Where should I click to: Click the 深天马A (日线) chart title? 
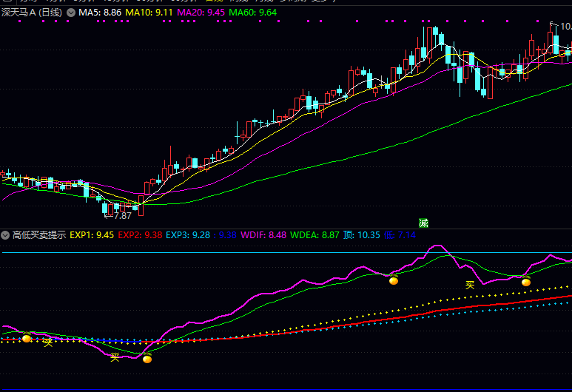32,13
